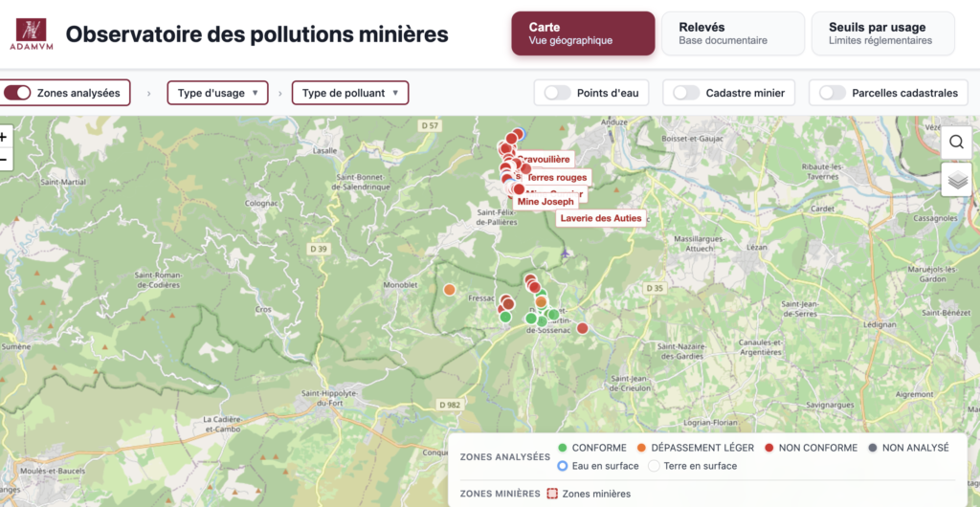Select the Carte geographic view tab

583,33
